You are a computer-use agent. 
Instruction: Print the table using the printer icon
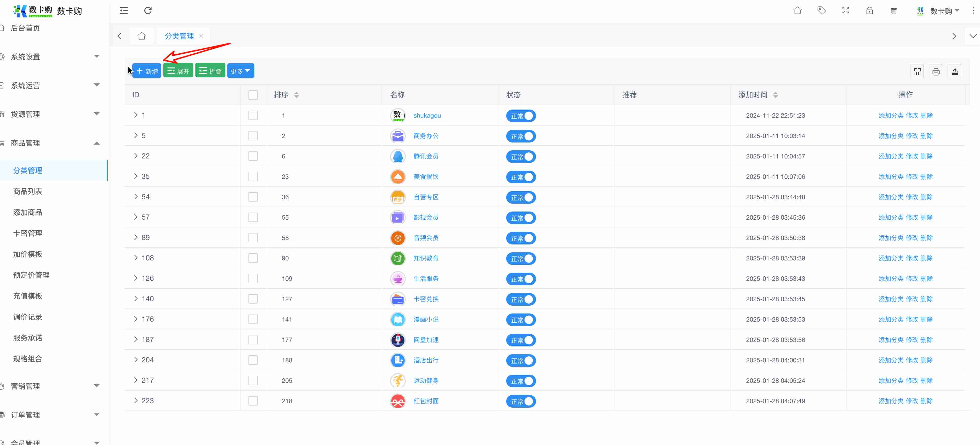(x=936, y=71)
